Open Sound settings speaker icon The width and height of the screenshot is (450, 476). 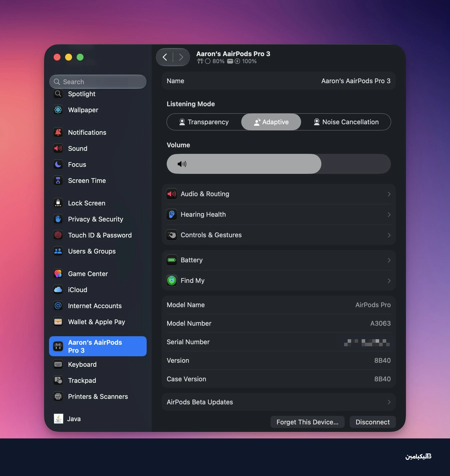coord(58,148)
